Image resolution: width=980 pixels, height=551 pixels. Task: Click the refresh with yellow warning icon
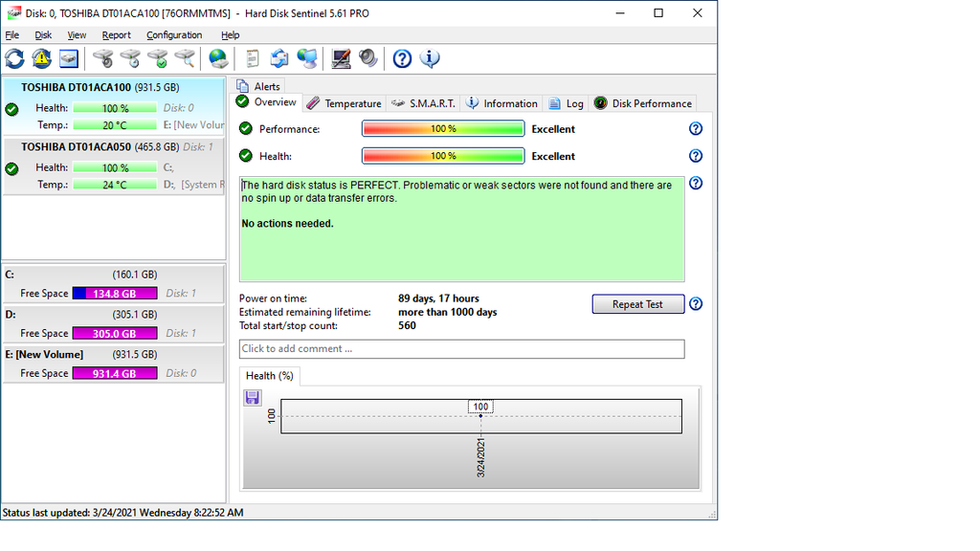coord(42,58)
